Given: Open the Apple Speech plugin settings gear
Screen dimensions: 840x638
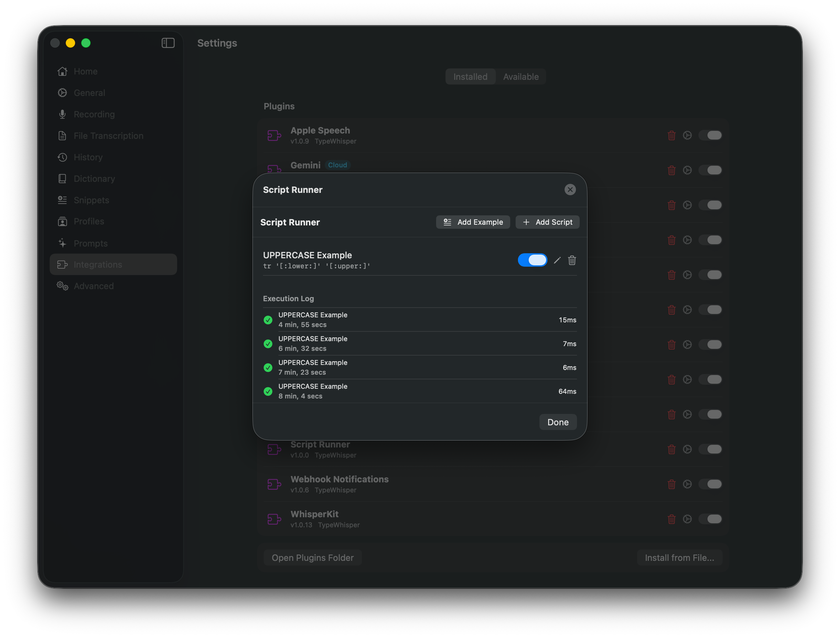Looking at the screenshot, I should pos(687,135).
